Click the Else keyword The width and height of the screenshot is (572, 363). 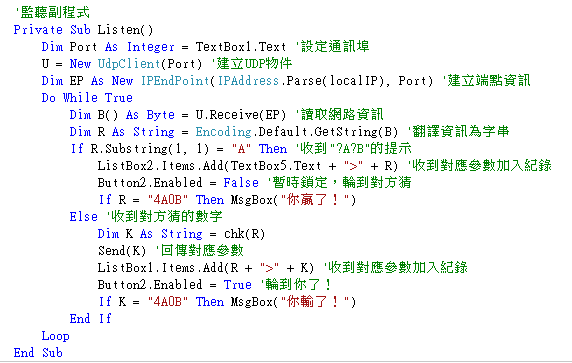[84, 217]
